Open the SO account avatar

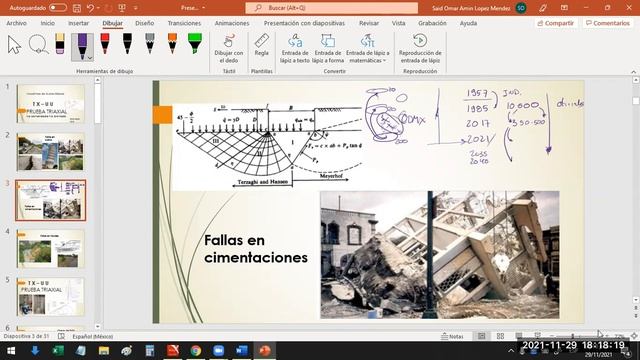pos(521,8)
